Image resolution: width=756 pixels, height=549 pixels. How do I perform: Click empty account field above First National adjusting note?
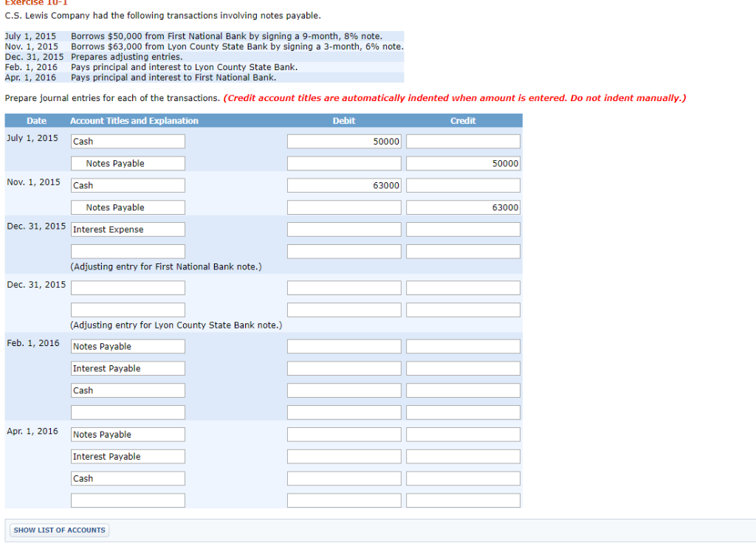tap(128, 252)
